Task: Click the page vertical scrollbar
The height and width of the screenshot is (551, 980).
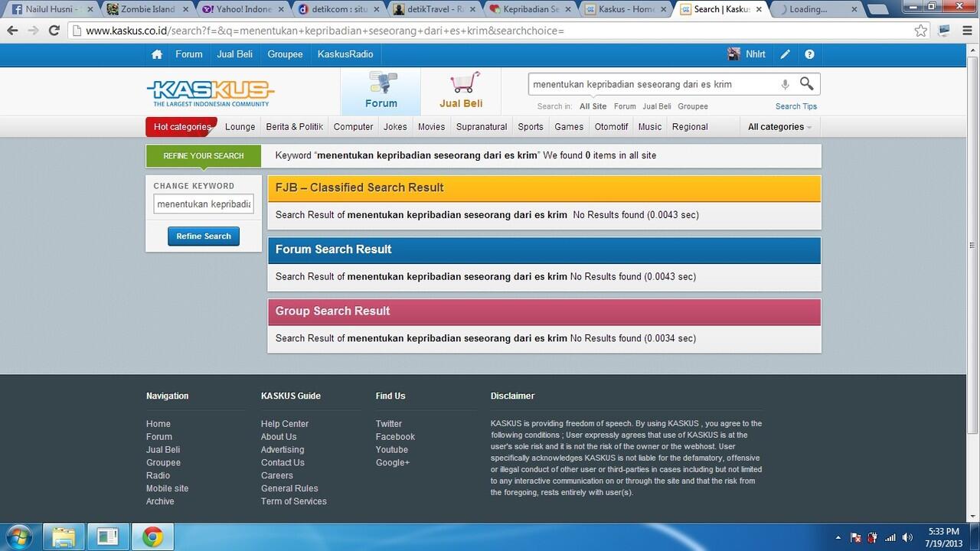Action: pos(972,245)
